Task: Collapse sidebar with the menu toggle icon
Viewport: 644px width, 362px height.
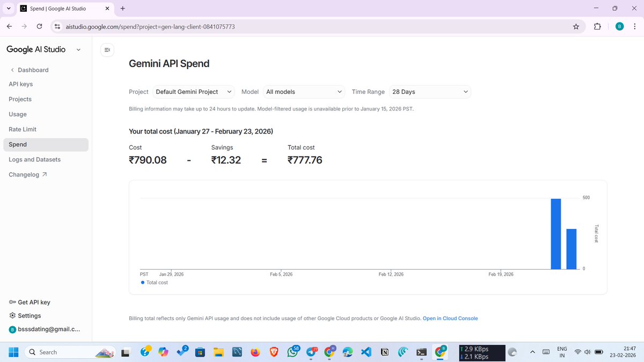Action: point(107,50)
